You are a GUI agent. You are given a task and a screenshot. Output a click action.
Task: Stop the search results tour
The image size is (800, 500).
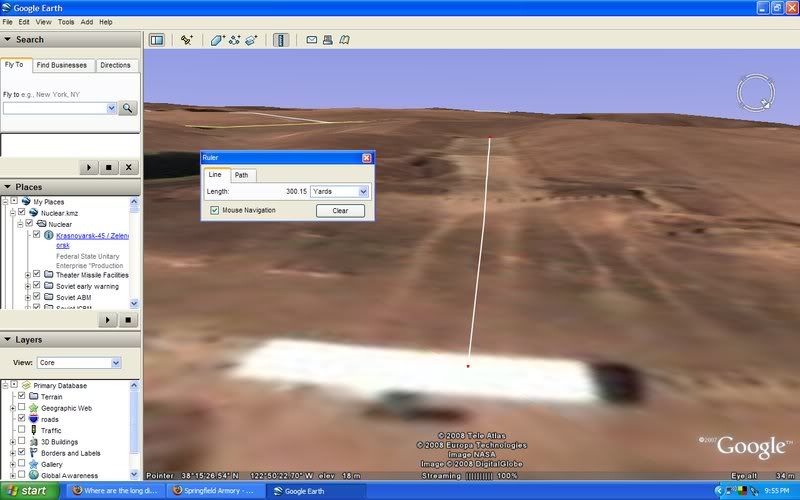tap(109, 167)
